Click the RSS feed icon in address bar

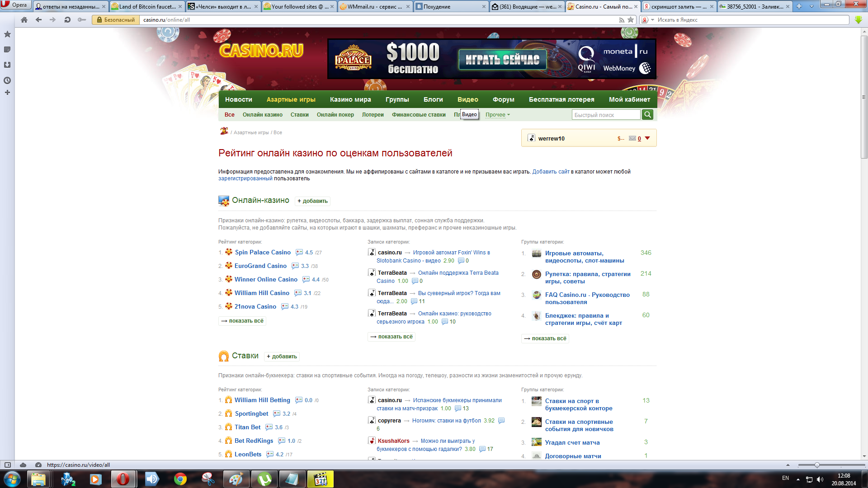pos(622,20)
